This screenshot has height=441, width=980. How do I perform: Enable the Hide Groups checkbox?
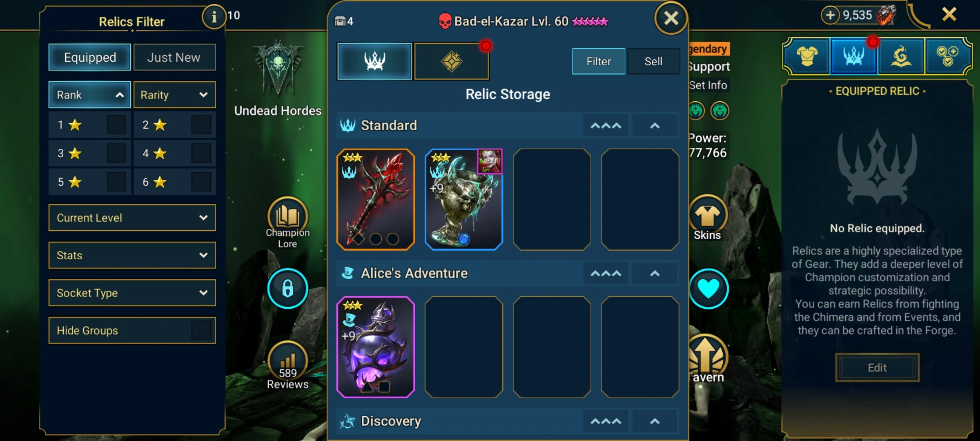(x=201, y=330)
